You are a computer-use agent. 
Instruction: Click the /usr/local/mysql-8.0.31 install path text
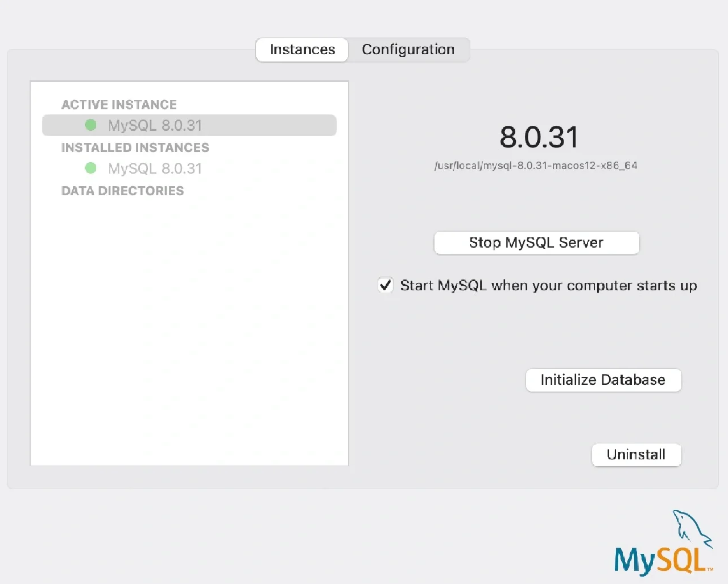(x=536, y=166)
